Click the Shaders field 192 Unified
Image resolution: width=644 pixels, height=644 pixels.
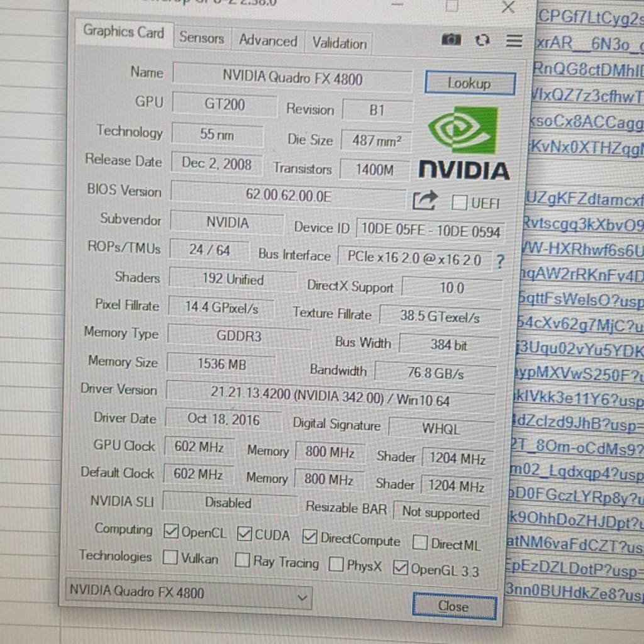233,279
